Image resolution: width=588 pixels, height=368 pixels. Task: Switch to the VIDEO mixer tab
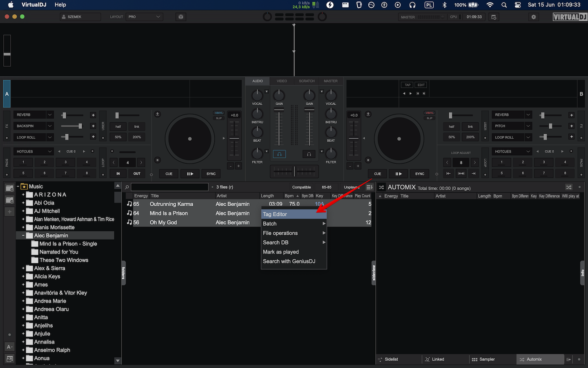tap(282, 81)
